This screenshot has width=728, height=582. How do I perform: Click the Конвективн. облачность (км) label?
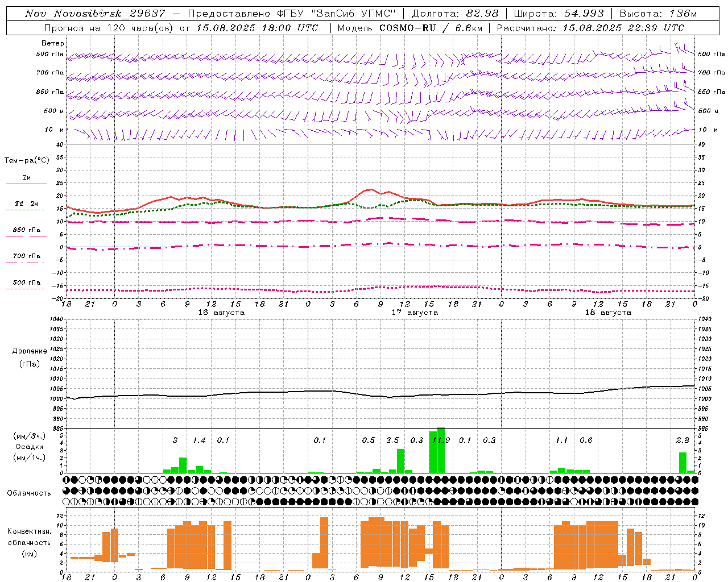pyautogui.click(x=29, y=543)
